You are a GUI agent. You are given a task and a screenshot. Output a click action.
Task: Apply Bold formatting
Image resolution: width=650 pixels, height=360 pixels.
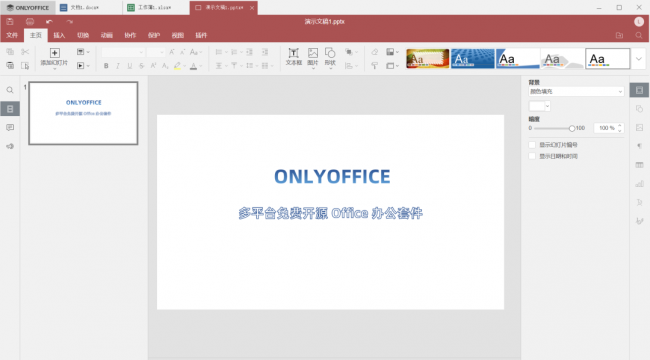pyautogui.click(x=106, y=66)
